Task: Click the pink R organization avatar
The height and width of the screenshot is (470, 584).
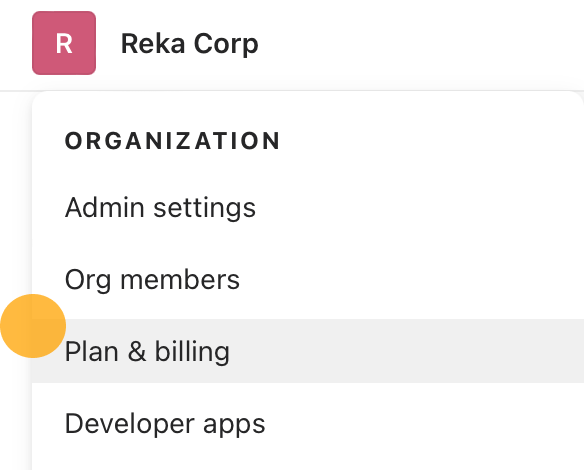Action: (64, 43)
